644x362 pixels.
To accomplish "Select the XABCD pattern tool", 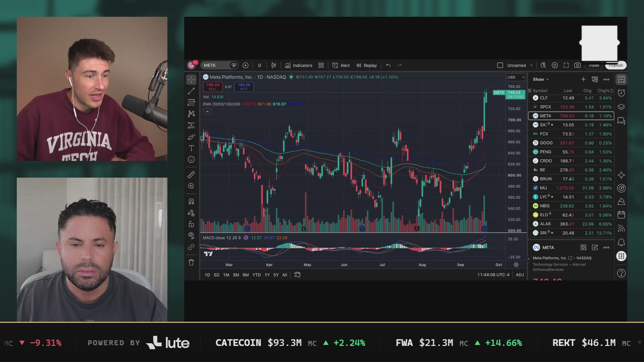I will click(x=191, y=114).
